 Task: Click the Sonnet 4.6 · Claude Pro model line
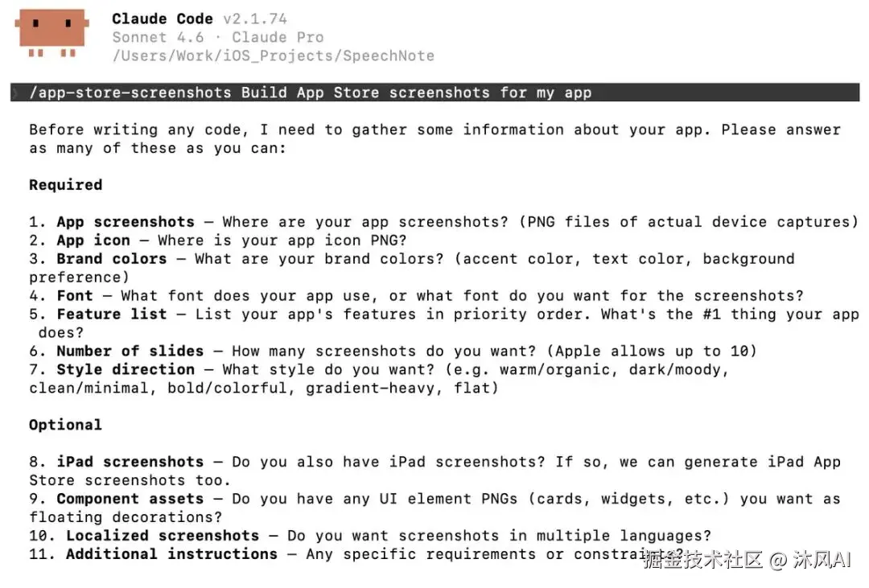pos(217,37)
